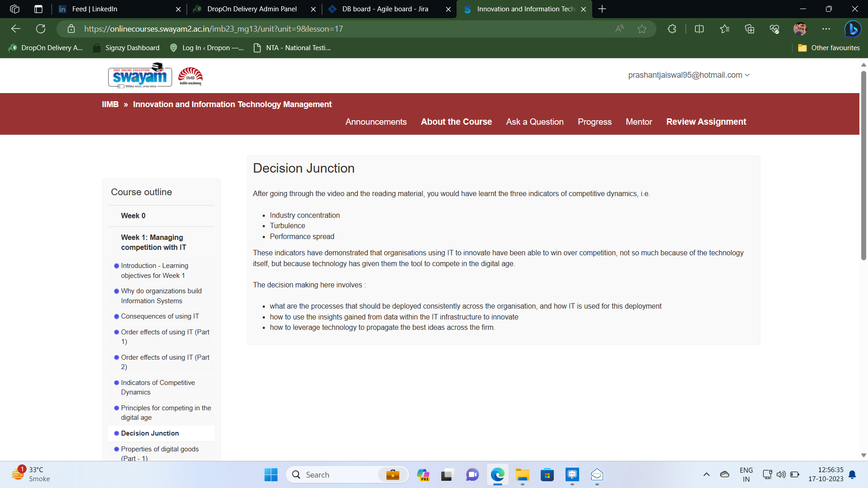This screenshot has width=868, height=488.
Task: Open Innovation and Information Technology Management breadcrumb
Action: pos(232,104)
